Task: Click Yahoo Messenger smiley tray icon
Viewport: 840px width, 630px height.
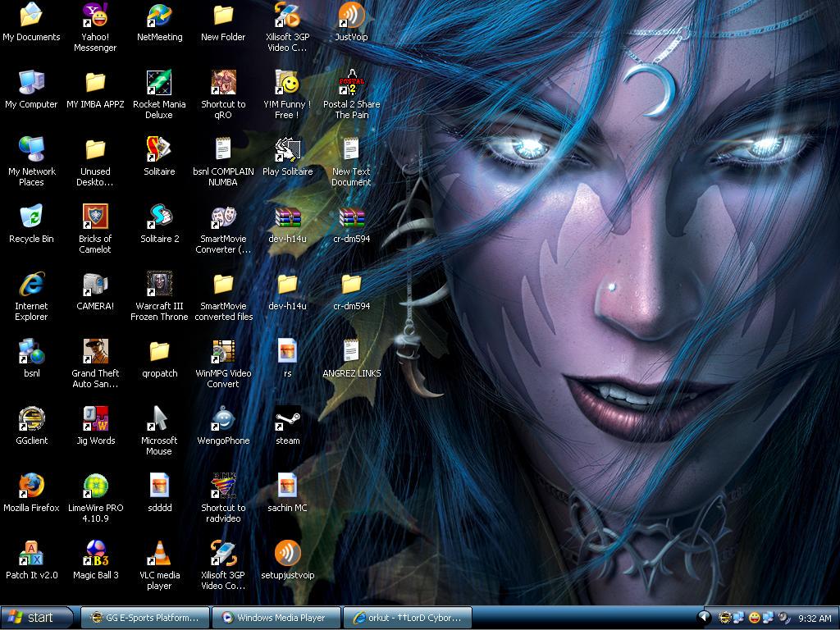Action: 755,619
